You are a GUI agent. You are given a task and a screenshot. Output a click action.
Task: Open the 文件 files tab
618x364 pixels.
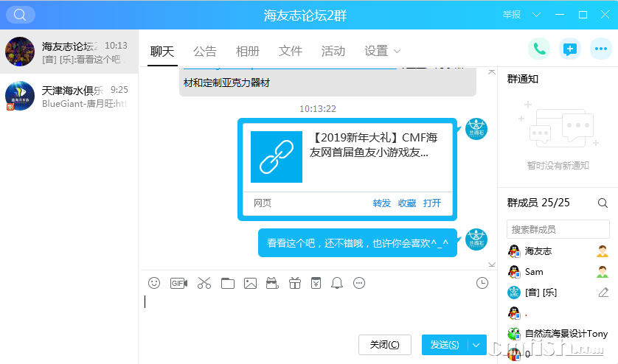click(291, 52)
